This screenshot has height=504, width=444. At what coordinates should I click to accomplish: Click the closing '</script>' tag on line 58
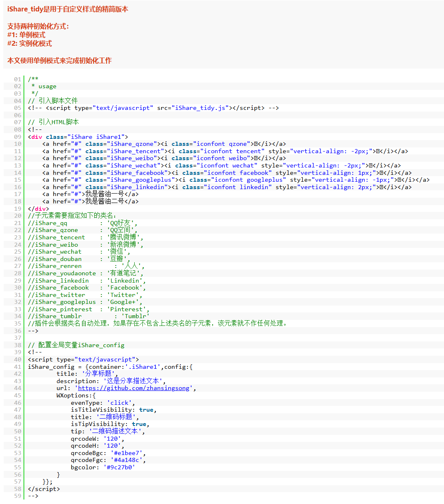pyautogui.click(x=44, y=489)
